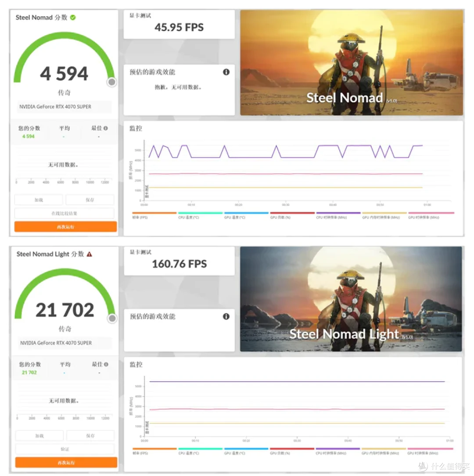Click the red warning triangle beside Steel Nomad Light 分数
The image size is (474, 476).
pos(89,254)
